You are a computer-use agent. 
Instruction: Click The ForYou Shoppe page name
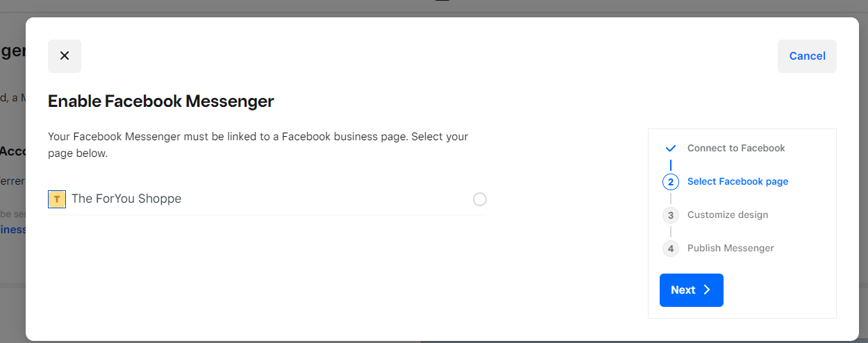(x=126, y=199)
